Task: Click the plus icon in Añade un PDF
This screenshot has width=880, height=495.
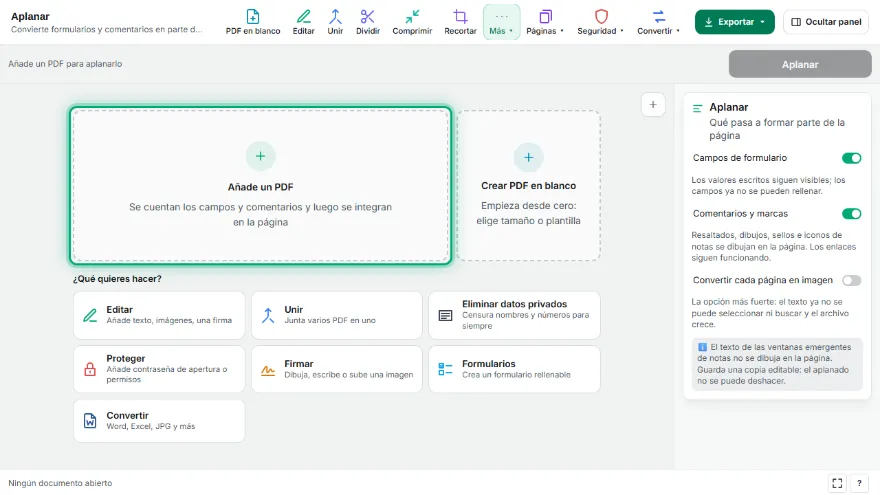Action: (x=260, y=156)
